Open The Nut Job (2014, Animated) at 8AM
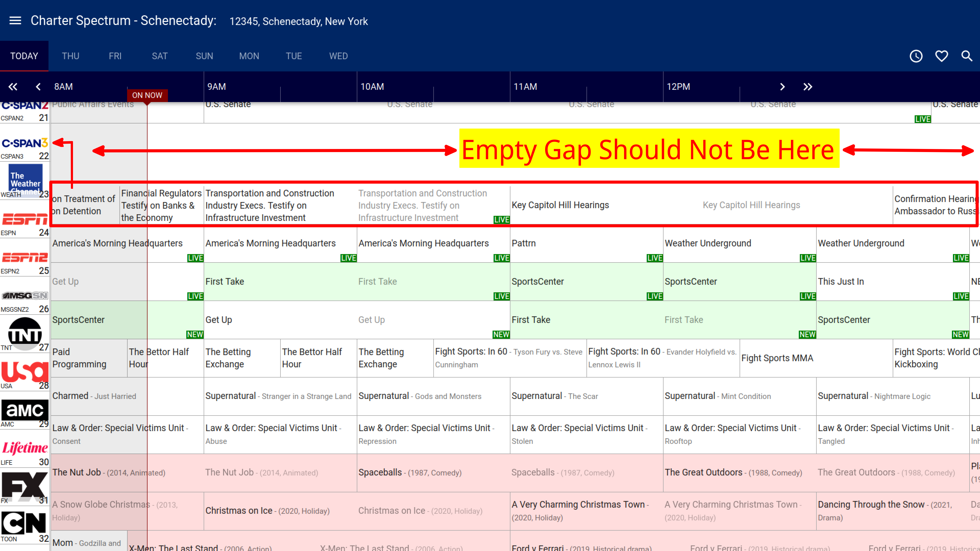980x551 pixels. pyautogui.click(x=204, y=473)
